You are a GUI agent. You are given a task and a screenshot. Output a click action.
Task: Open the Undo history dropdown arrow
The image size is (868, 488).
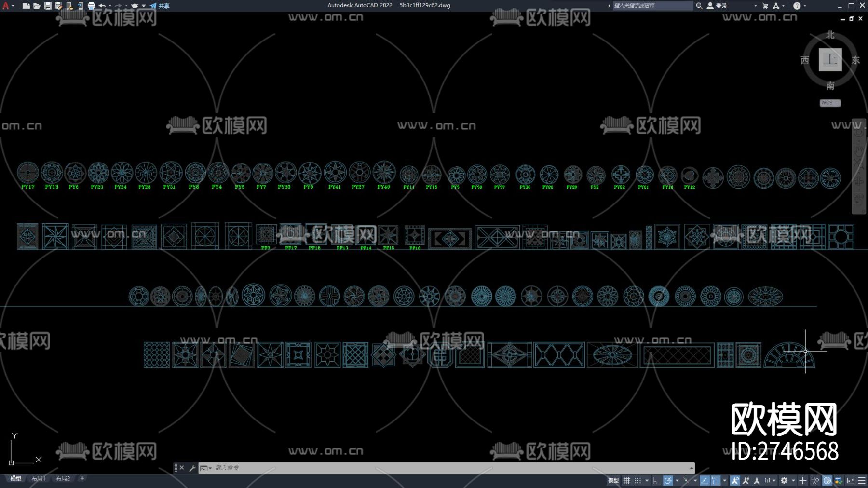[110, 6]
